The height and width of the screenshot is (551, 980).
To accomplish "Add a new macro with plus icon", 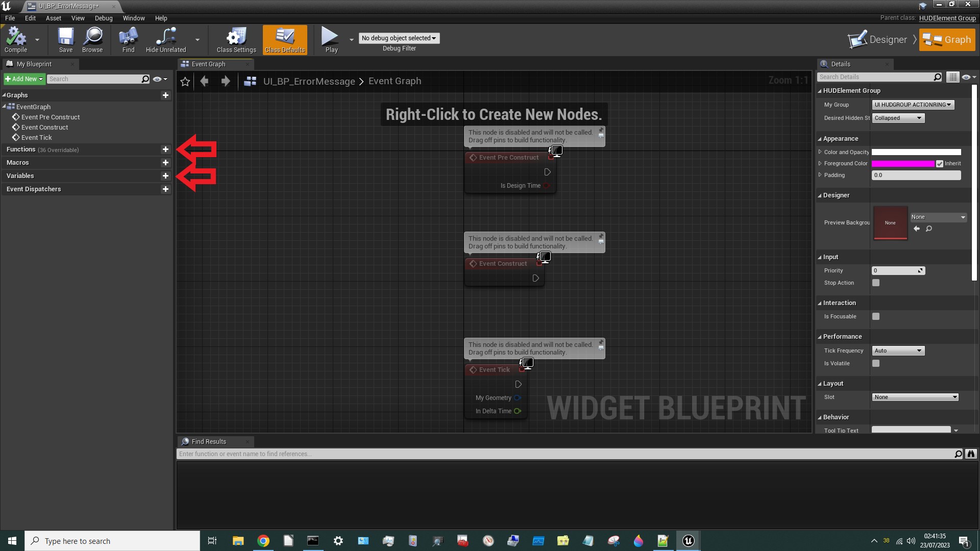I will pyautogui.click(x=165, y=163).
